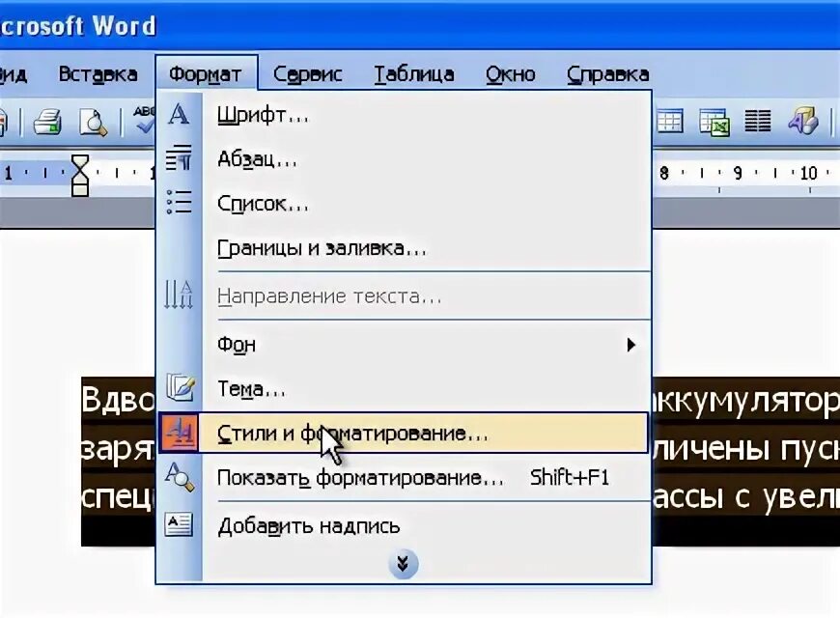Click the Print Preview toolbar icon

(x=93, y=122)
